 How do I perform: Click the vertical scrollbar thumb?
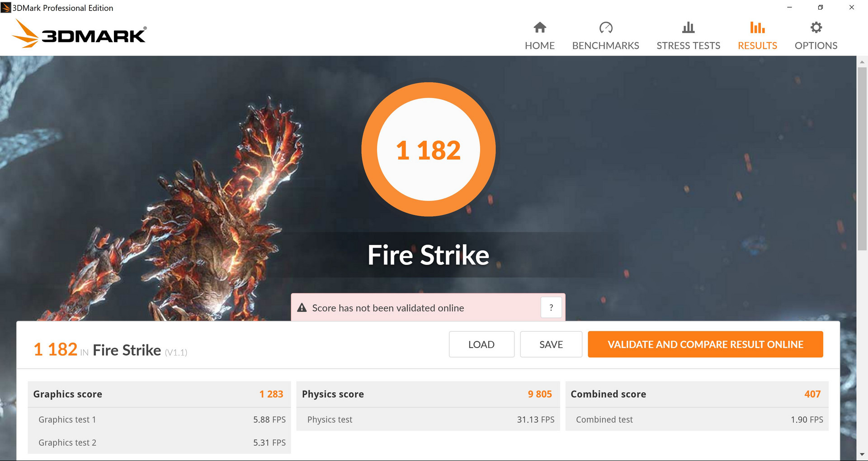tap(862, 159)
